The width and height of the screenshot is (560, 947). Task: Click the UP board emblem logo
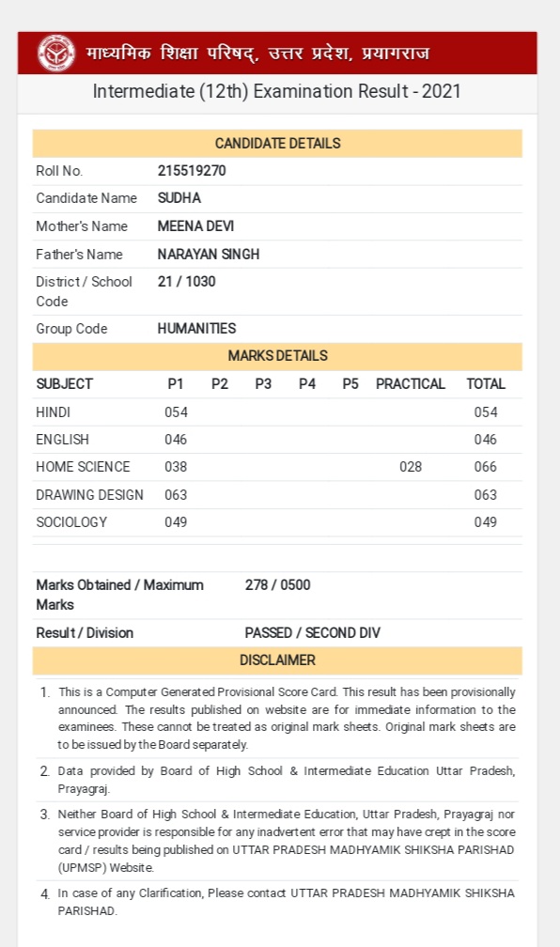point(56,54)
